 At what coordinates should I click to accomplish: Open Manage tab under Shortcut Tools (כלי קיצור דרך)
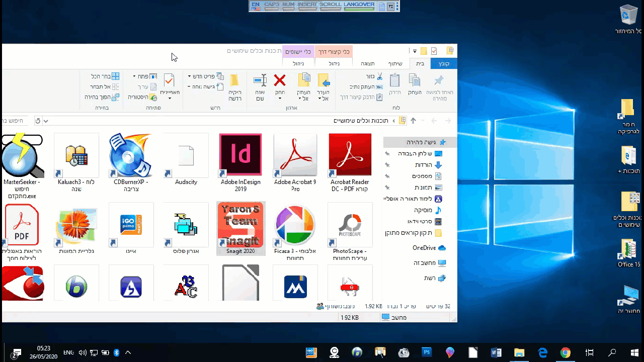(334, 63)
